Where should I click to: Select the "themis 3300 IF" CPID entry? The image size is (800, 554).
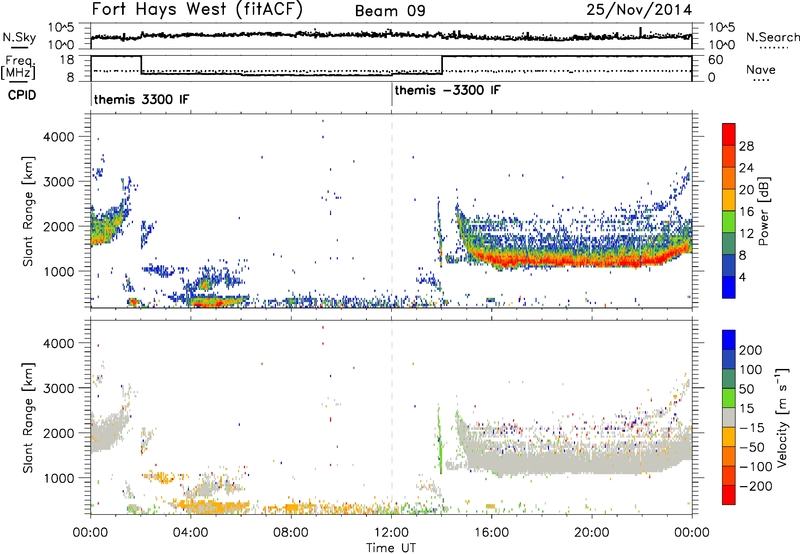click(x=141, y=99)
